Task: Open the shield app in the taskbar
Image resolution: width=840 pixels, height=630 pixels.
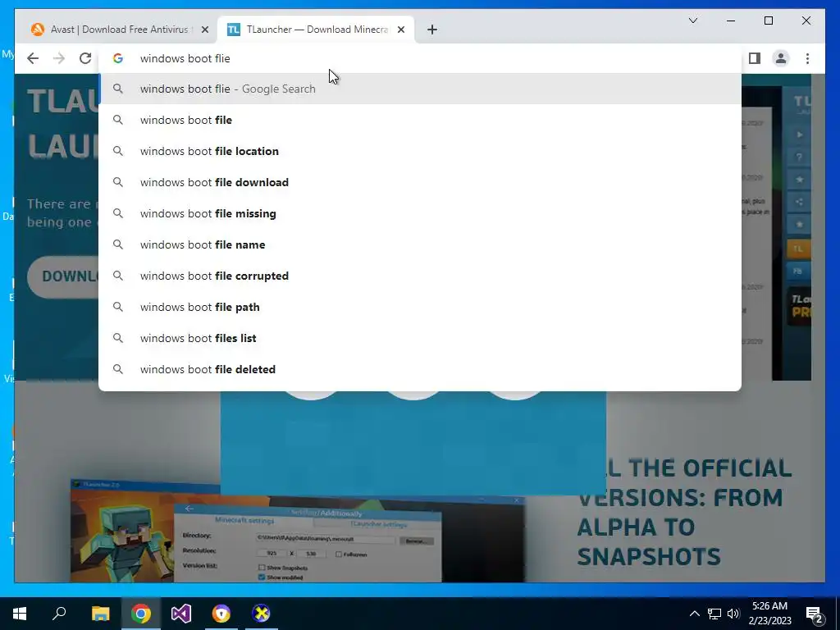Action: 221,614
